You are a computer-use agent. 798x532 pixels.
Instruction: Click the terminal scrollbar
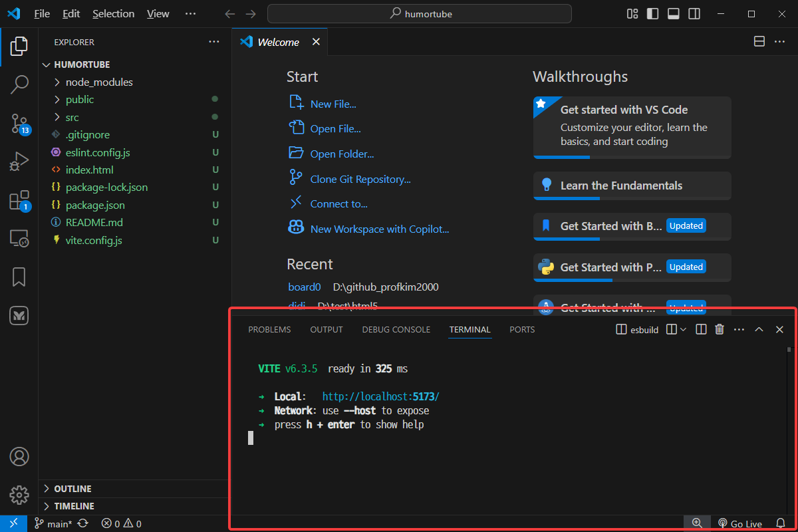789,348
